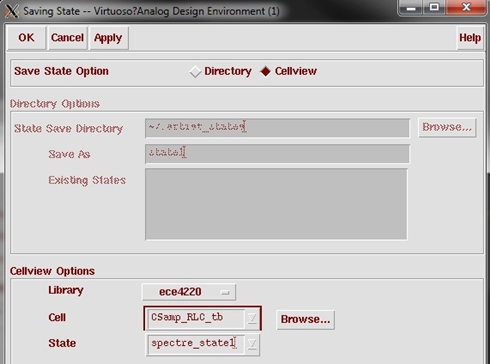Close the Saving State window
This screenshot has width=490, height=364.
pos(466,7)
